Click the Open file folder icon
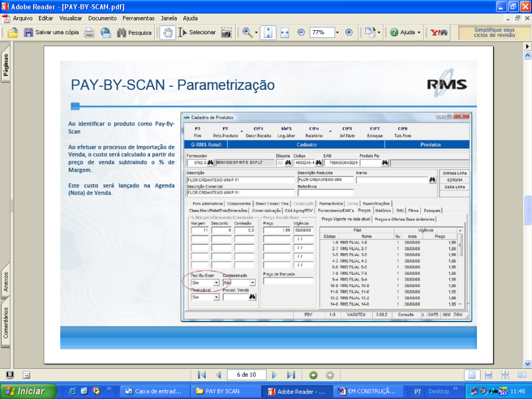This screenshot has width=532, height=399. (x=13, y=33)
